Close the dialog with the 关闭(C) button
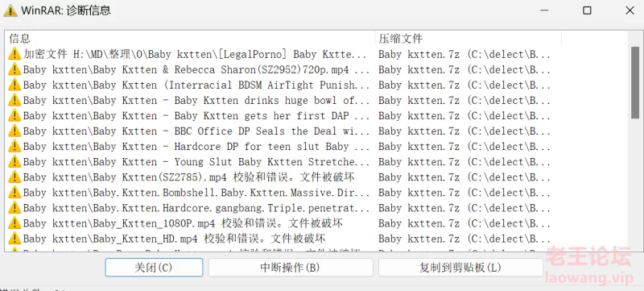The image size is (644, 291). 154,268
